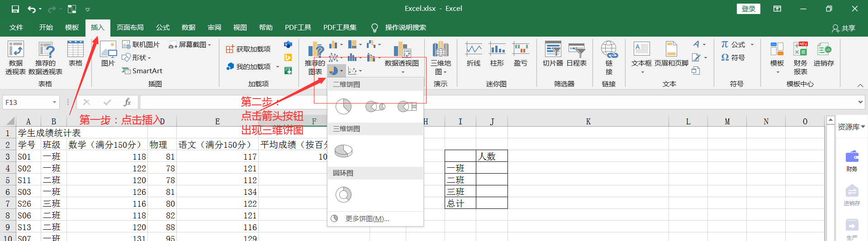This screenshot has height=241, width=868.
Task: Select the 2D pie chart option
Action: 344,107
